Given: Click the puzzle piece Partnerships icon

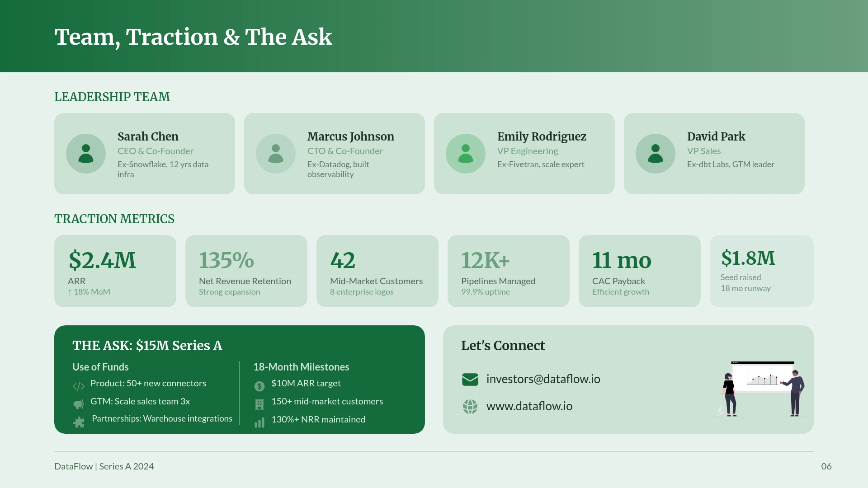Looking at the screenshot, I should click(x=79, y=422).
